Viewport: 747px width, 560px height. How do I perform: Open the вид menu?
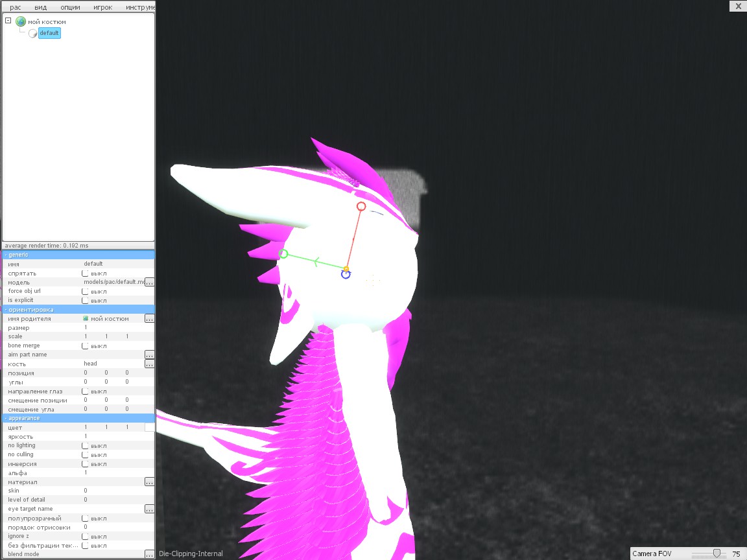click(x=40, y=7)
